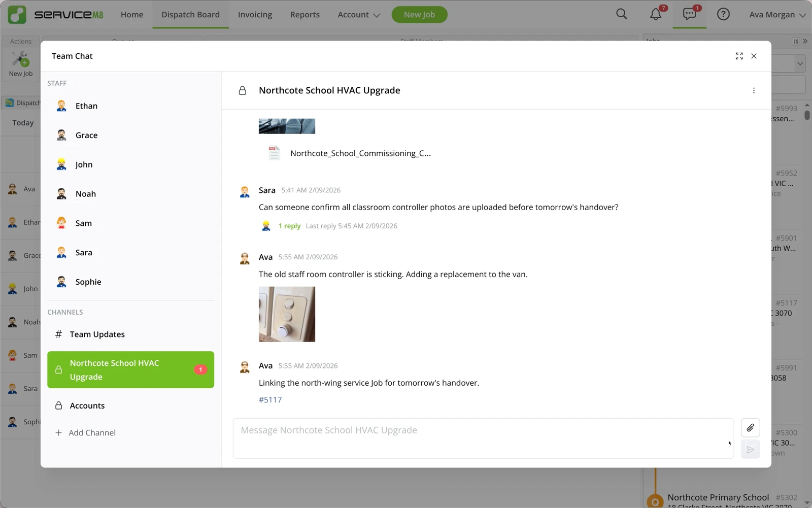Expand the Account dropdown menu

pos(359,15)
